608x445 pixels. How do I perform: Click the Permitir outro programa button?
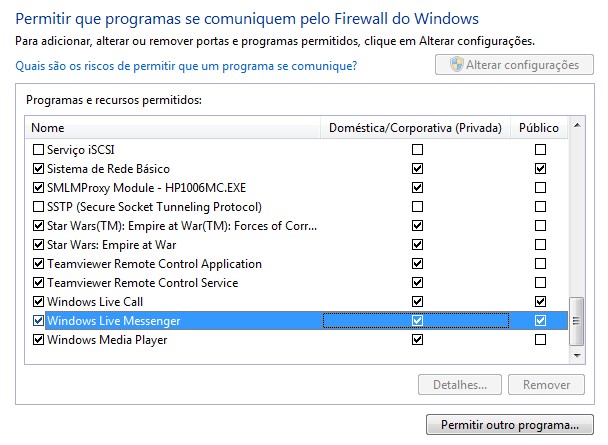509,424
